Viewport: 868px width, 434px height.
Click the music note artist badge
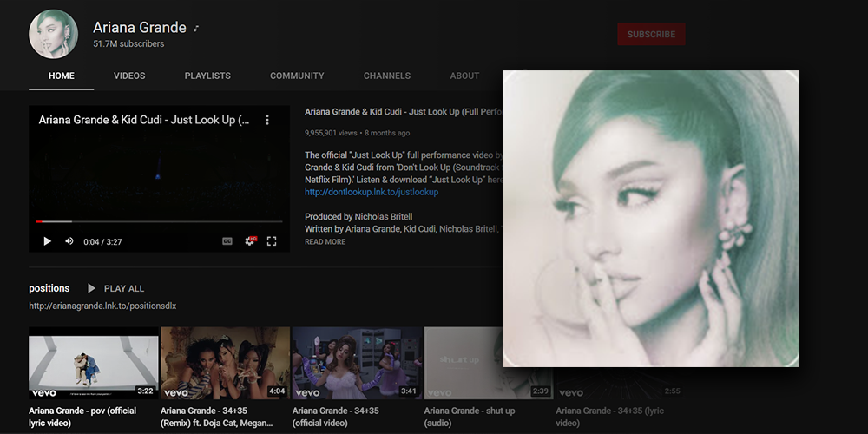(196, 29)
